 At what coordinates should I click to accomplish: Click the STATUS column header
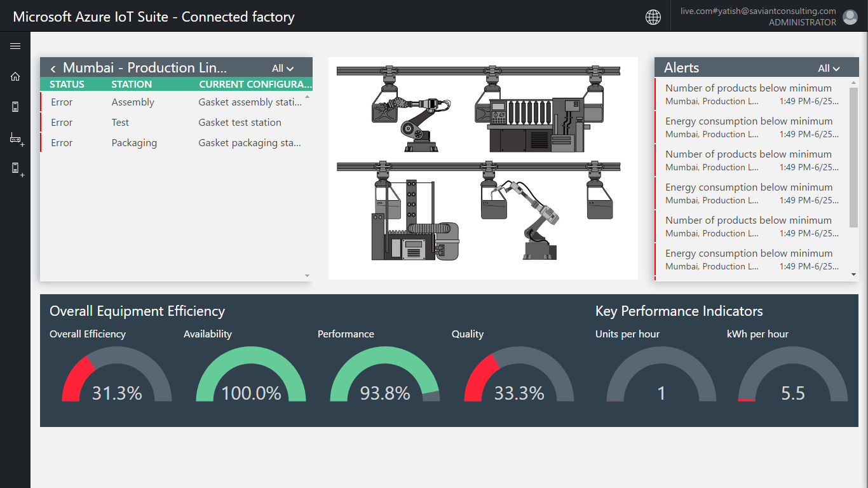point(67,84)
